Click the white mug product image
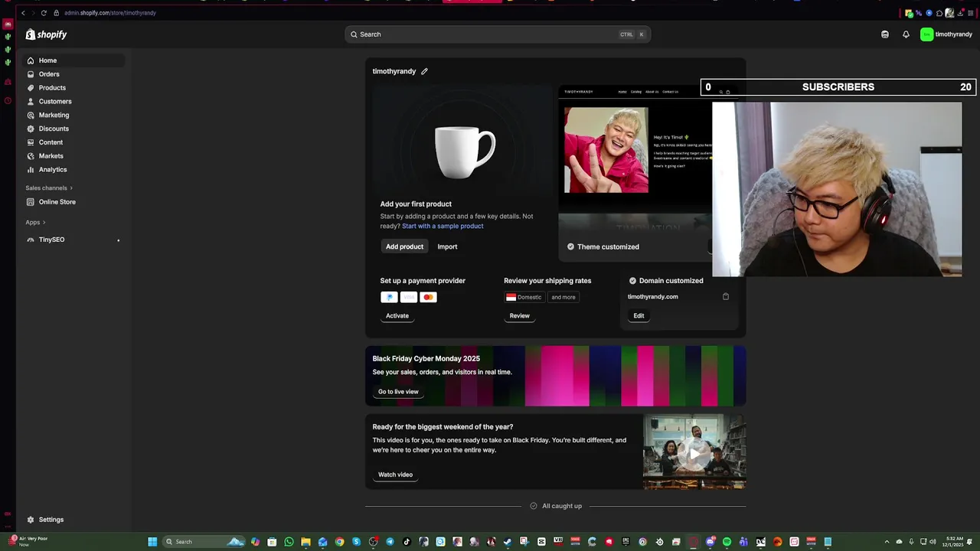The height and width of the screenshot is (551, 980). 465,152
